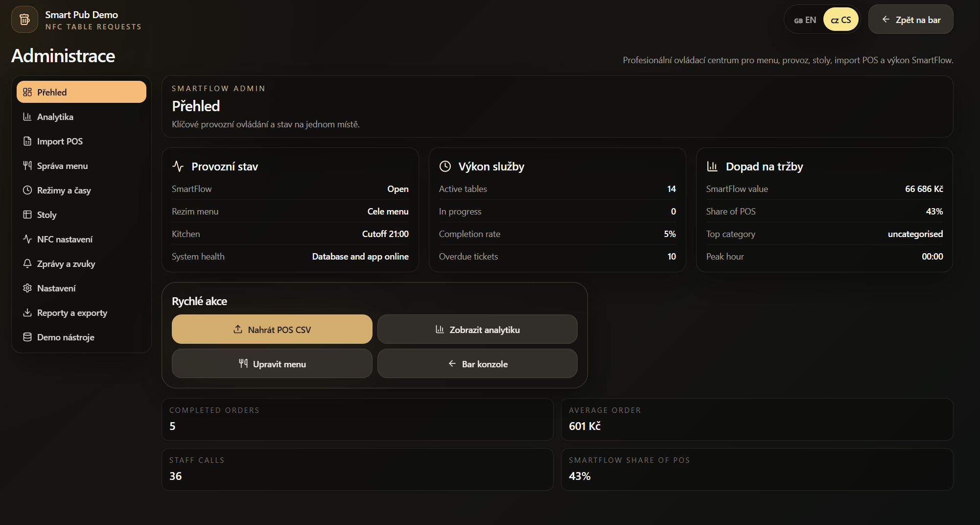Select the CS language option
This screenshot has width=980, height=525.
(841, 20)
